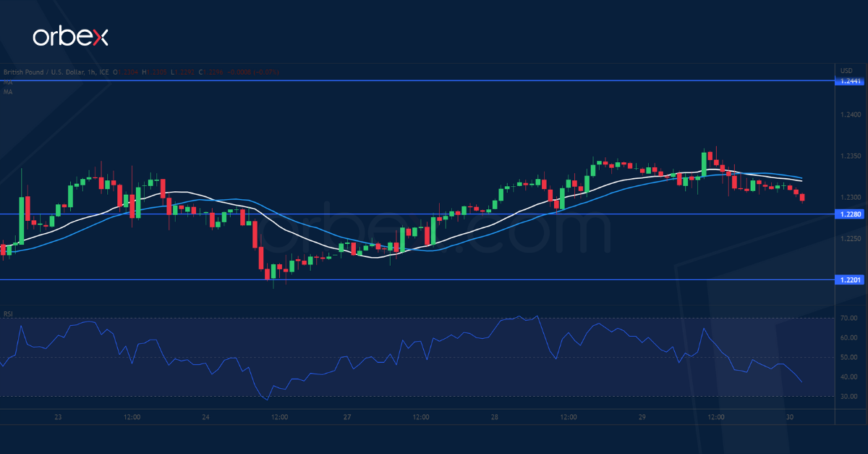Open the USD currency label on price axis
Screen dimensions: 868x454
[x=846, y=70]
